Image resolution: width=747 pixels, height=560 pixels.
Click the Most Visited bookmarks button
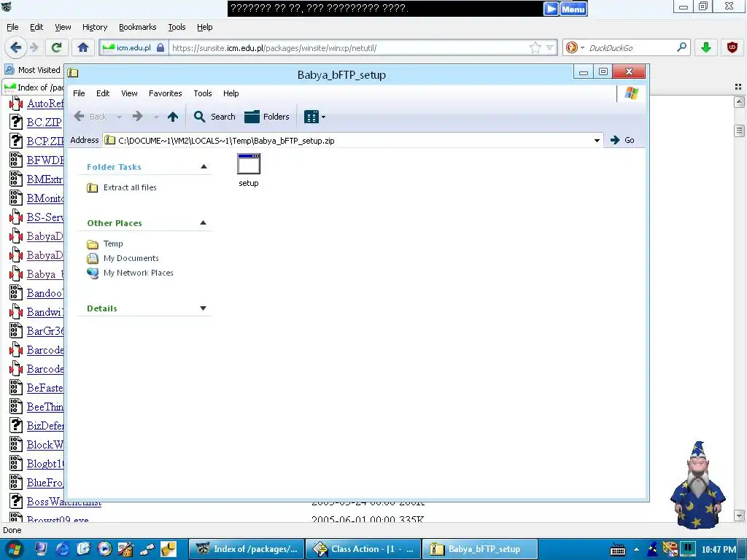pyautogui.click(x=32, y=70)
